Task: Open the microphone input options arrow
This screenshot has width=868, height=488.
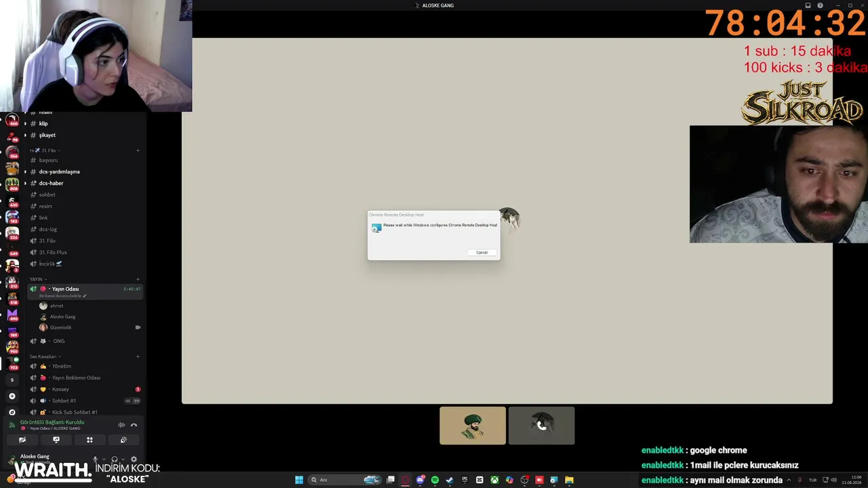Action: [104, 460]
